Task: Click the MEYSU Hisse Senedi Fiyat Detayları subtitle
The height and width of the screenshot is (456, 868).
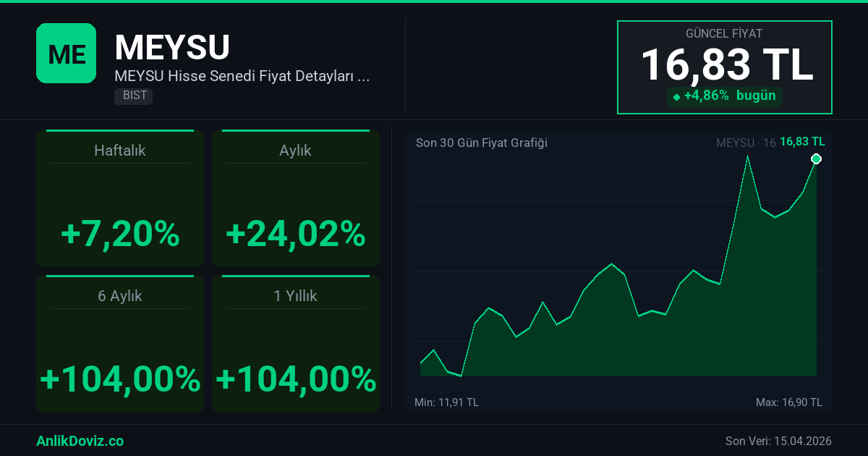Action: click(x=242, y=76)
